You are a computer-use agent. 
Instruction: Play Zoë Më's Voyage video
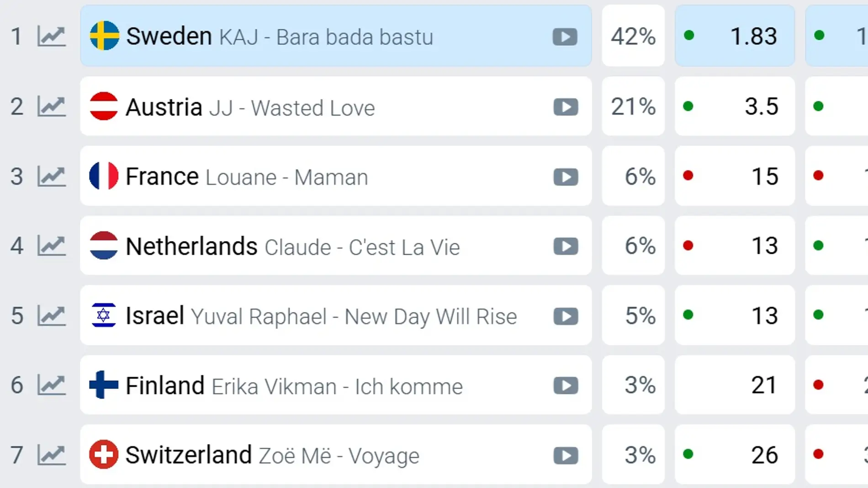click(x=566, y=456)
